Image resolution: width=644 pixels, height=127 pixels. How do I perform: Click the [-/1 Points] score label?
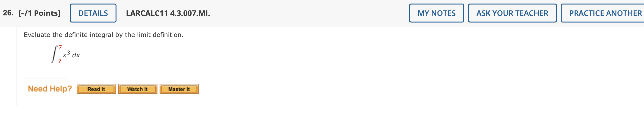(39, 13)
